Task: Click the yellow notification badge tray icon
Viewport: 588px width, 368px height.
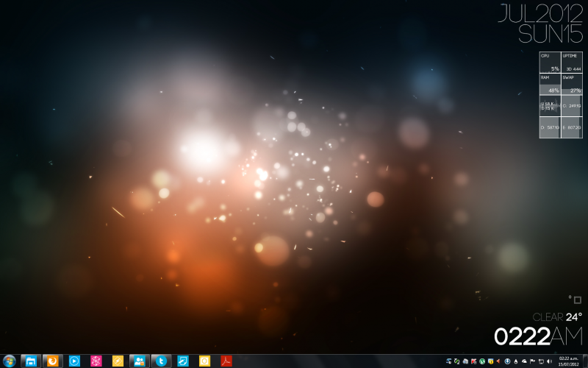Action: (x=490, y=361)
